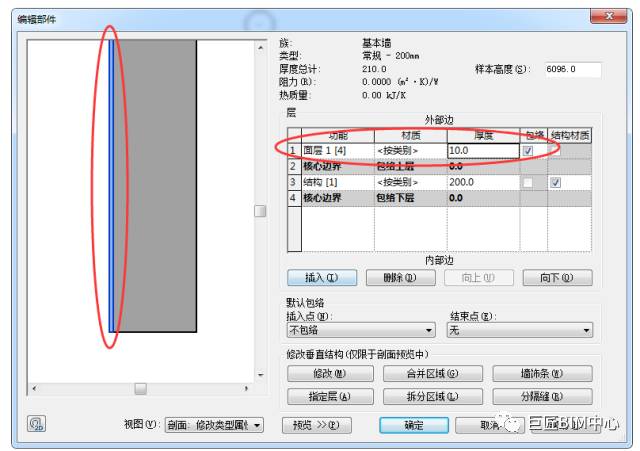Click the preview scroll right arrow

coord(246,389)
